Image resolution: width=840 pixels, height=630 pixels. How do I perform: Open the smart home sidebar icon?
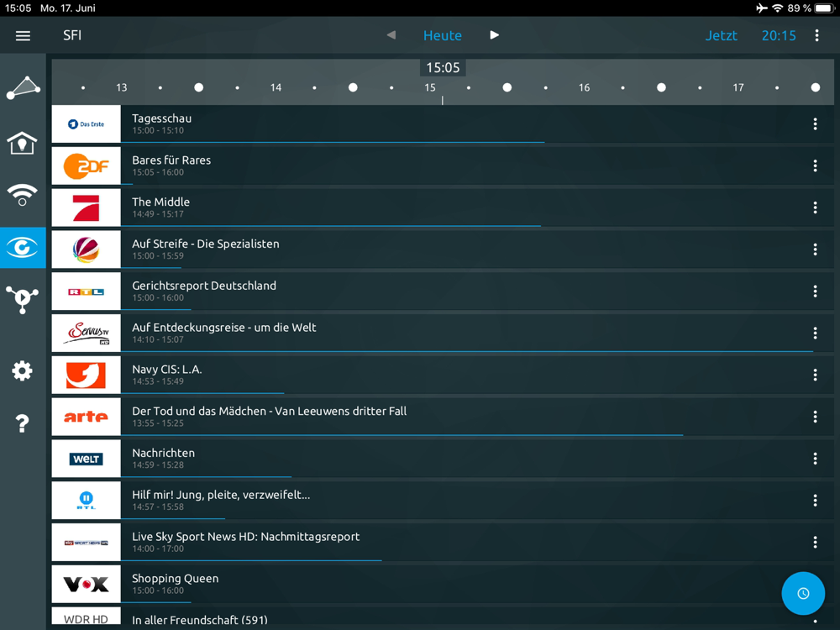click(23, 143)
